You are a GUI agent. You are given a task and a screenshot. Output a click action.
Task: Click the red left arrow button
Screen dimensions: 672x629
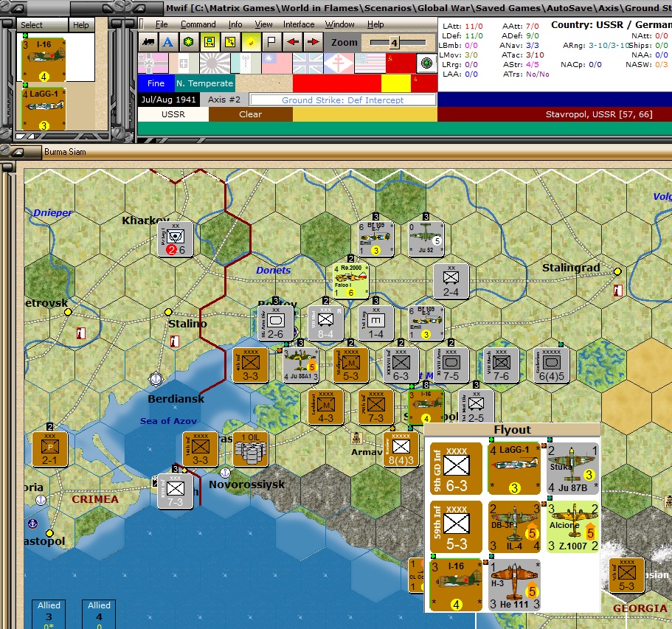point(293,42)
